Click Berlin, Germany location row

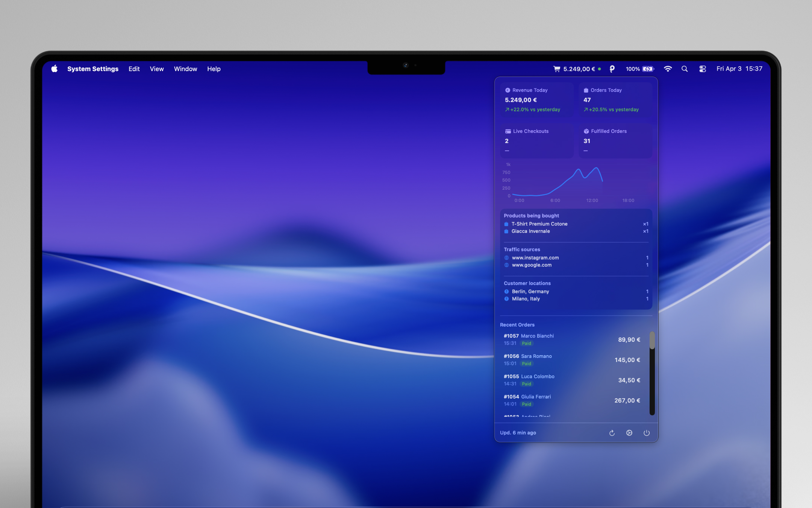point(576,292)
